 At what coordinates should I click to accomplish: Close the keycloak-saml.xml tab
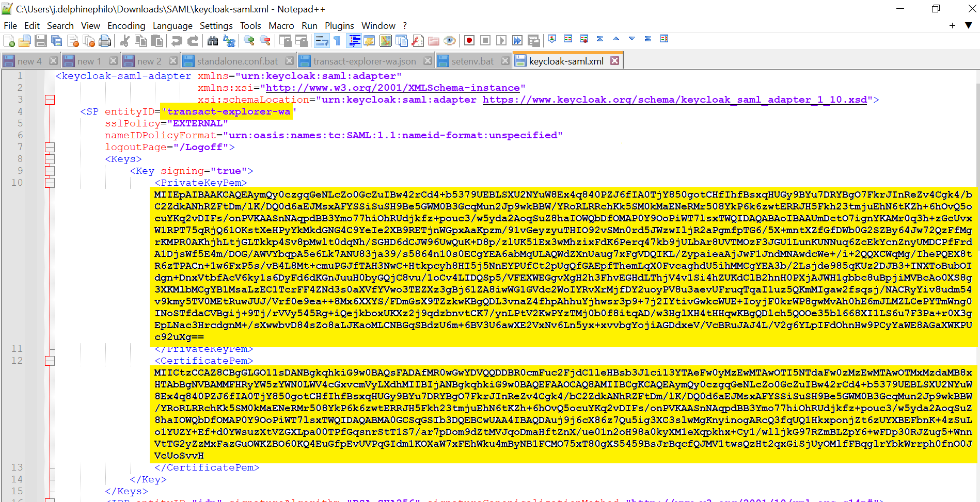614,61
